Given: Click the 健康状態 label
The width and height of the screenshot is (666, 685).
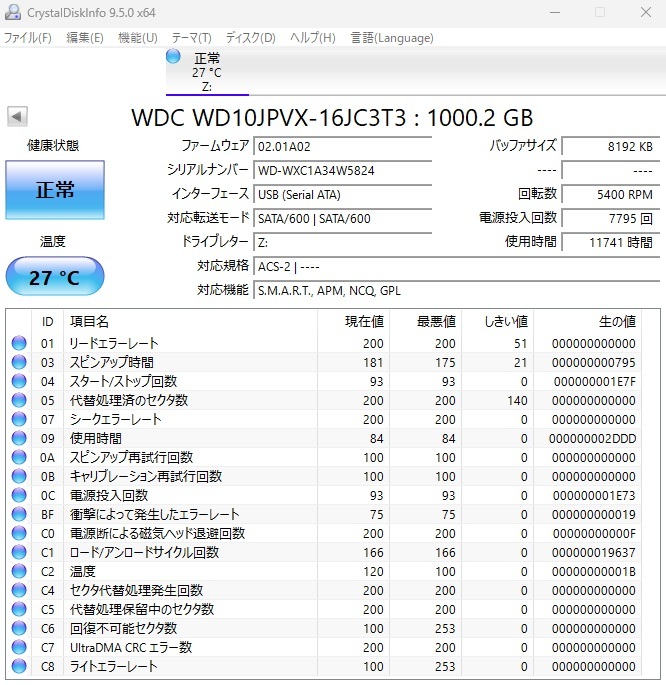Looking at the screenshot, I should (x=53, y=145).
